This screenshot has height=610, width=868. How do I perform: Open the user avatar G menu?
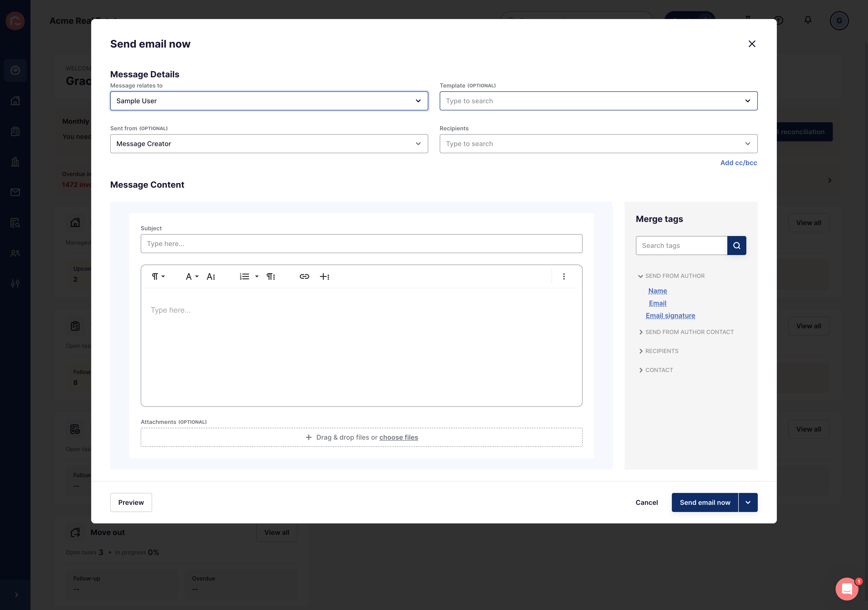click(839, 20)
